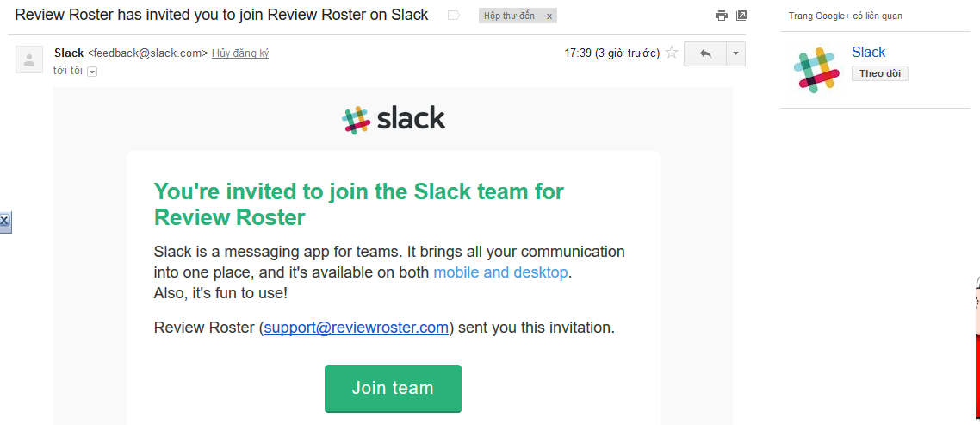Screen dimensions: 980x425
Task: Click the Slack logo in email header
Action: point(394,119)
